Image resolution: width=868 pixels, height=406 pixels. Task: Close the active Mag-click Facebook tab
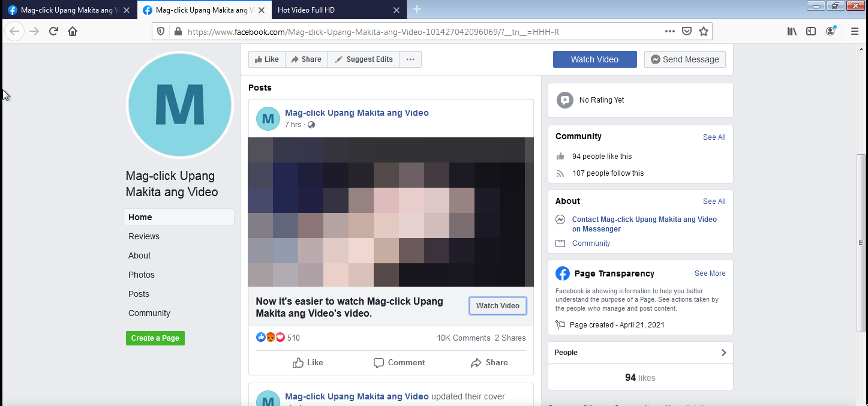(x=262, y=10)
